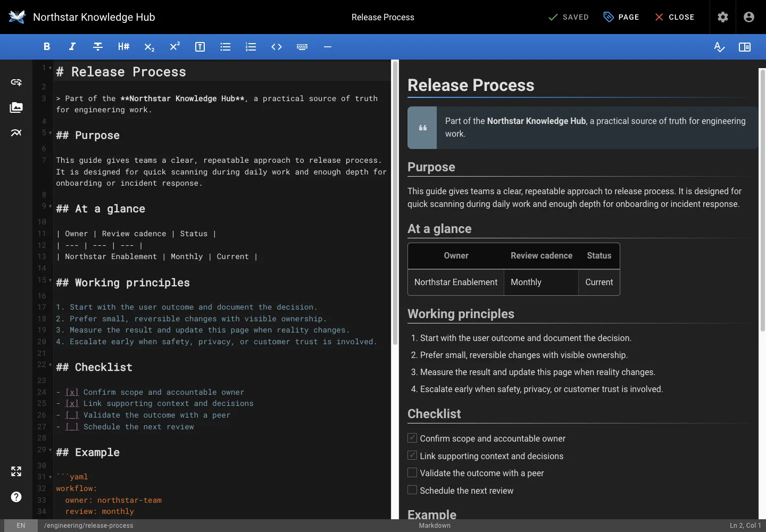Apply superscript formatting
The image size is (766, 532).
point(174,47)
